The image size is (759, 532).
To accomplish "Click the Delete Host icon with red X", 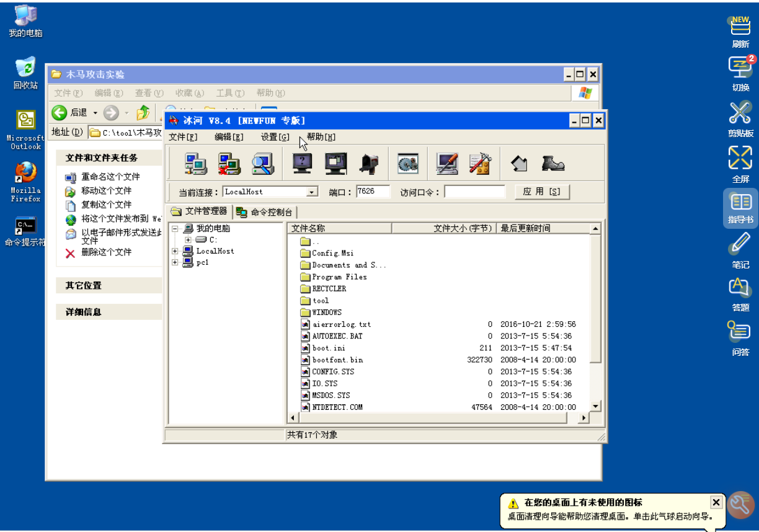I will [229, 164].
